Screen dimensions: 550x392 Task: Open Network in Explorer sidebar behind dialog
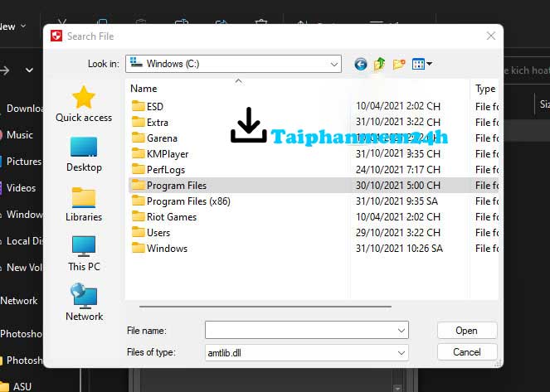(19, 301)
